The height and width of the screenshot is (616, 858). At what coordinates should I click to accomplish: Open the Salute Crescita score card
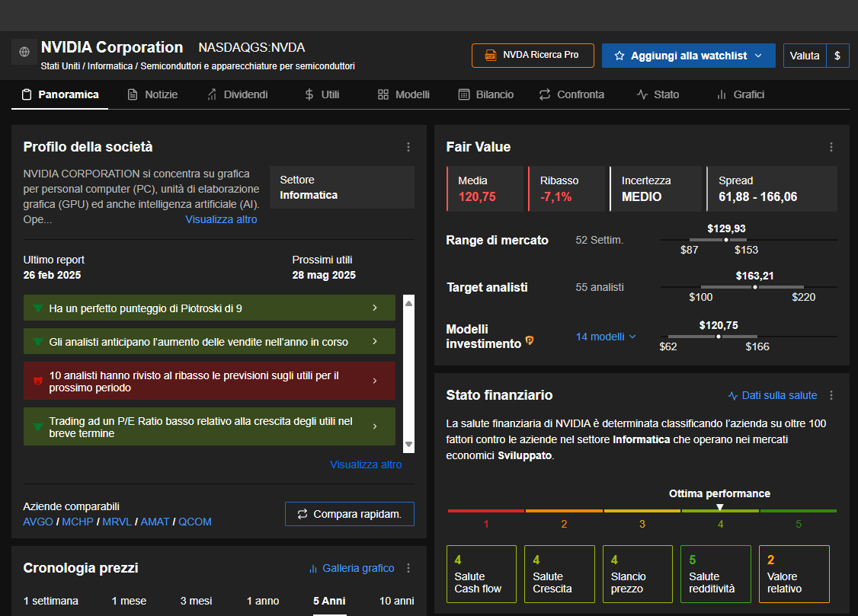559,574
